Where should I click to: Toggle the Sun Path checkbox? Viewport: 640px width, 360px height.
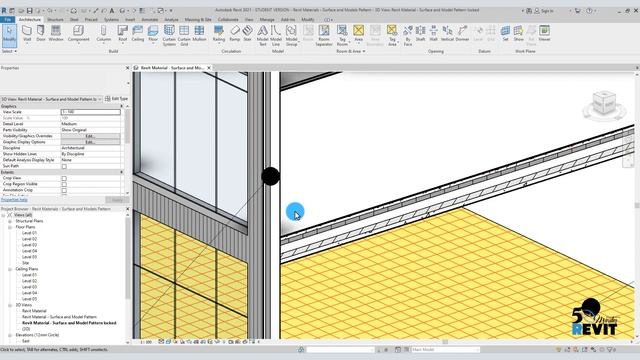pyautogui.click(x=64, y=167)
